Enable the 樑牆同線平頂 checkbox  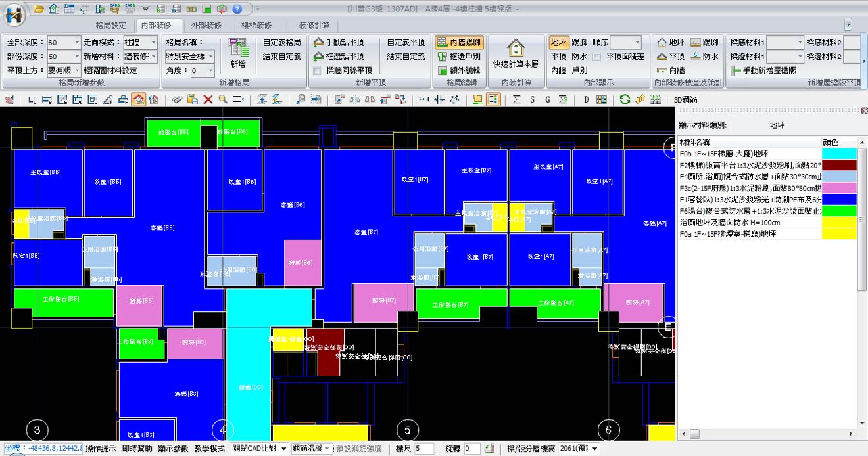click(318, 70)
